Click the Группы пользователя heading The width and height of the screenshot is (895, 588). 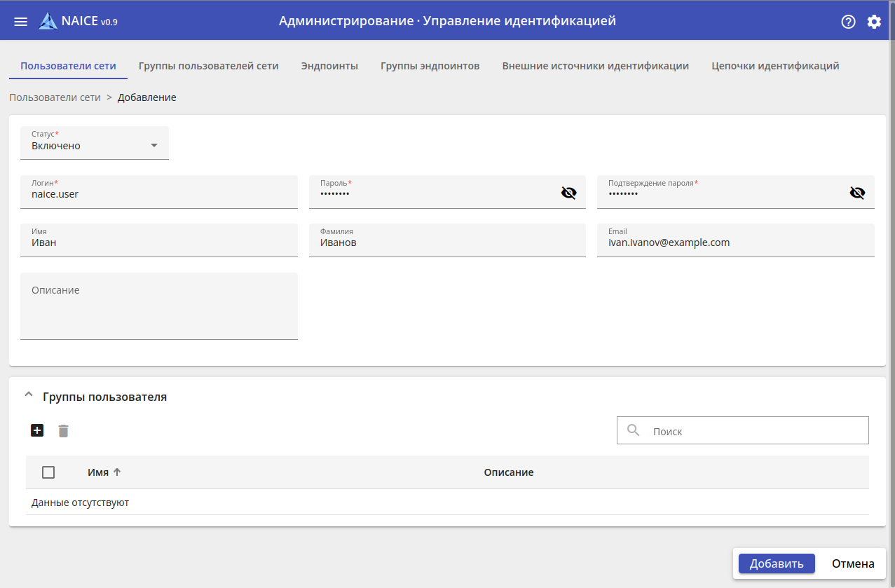(x=104, y=397)
